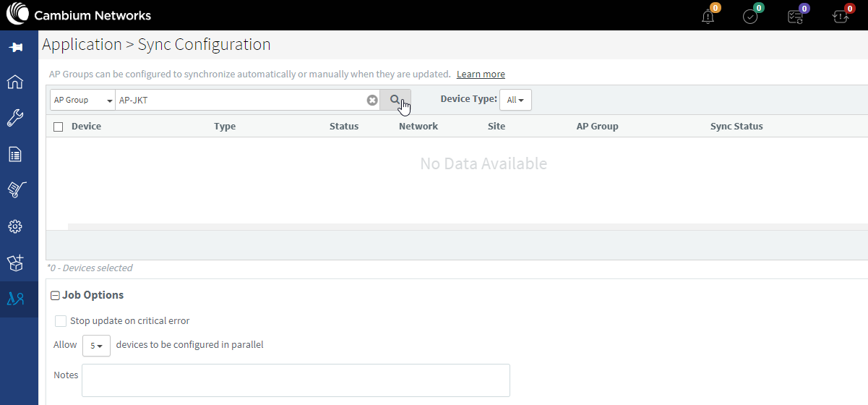Change parallel devices count dropdown
Screen dimensions: 868x405
tap(96, 346)
